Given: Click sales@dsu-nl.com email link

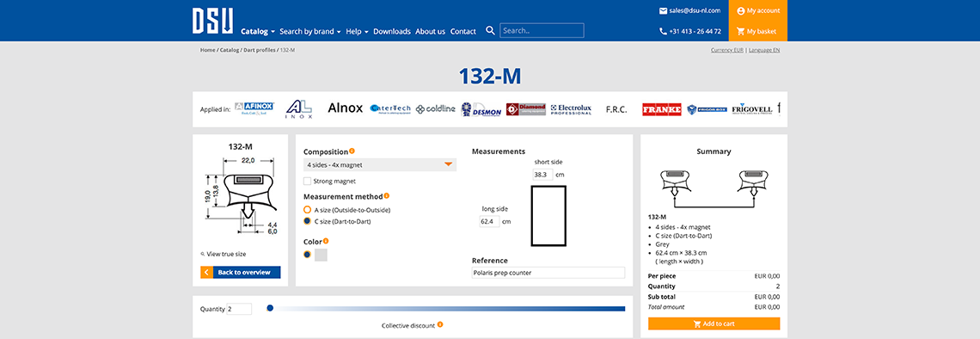Looking at the screenshot, I should 695,10.
